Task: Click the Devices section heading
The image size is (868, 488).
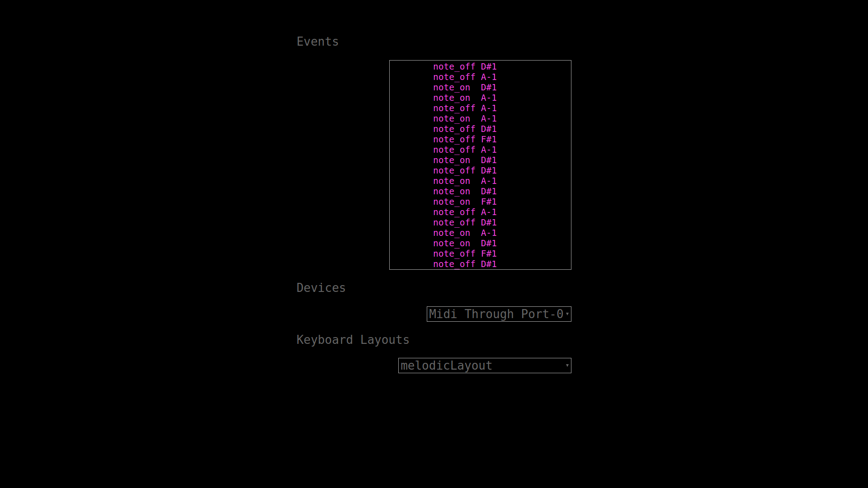Action: click(321, 288)
